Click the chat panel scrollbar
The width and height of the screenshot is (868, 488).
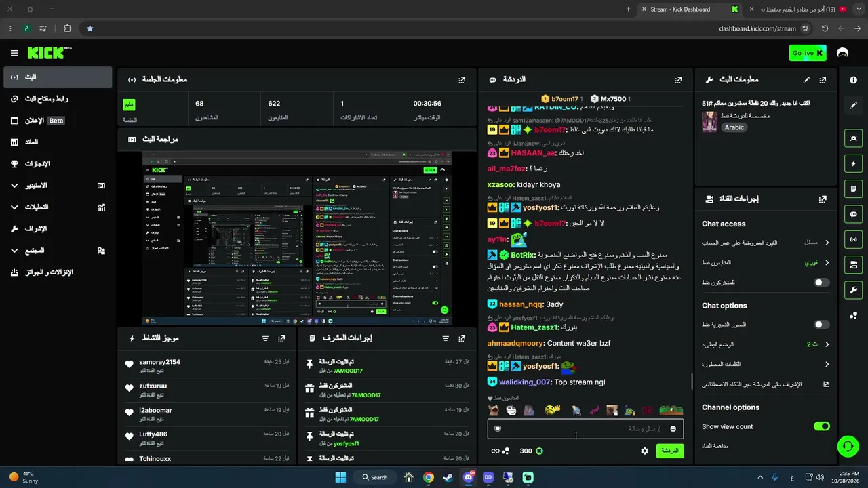pos(692,381)
